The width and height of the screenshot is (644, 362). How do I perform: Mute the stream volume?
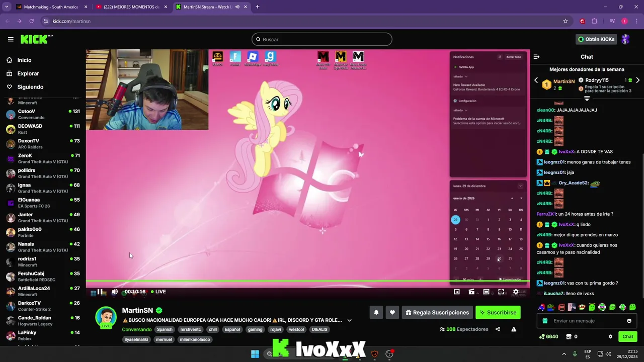tap(115, 292)
